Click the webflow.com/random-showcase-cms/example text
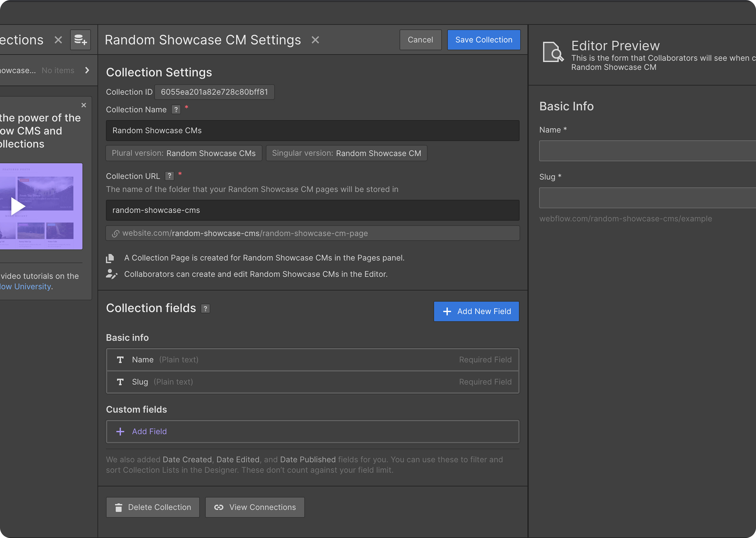Viewport: 756px width, 538px height. coord(626,219)
